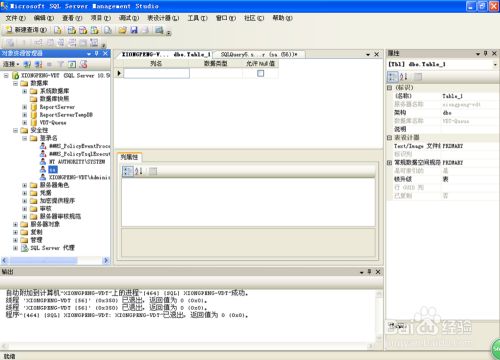Viewport: 500px width, 360px height.
Task: Select the 审核 folder in the tree
Action: click(46, 209)
